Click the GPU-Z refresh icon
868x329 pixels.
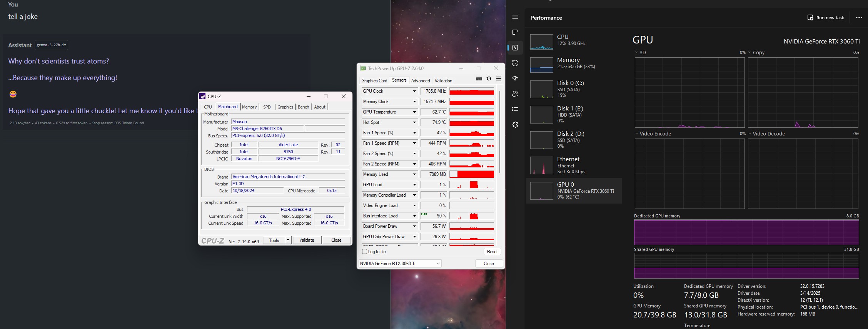[489, 78]
